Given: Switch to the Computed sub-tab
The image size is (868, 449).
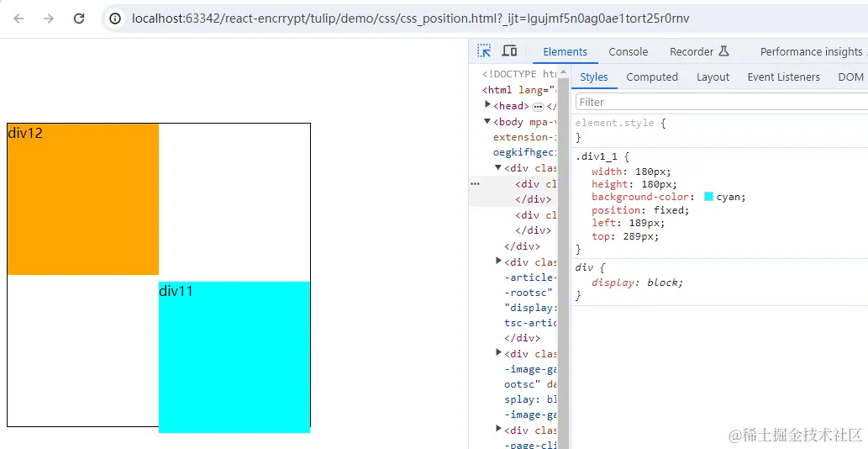Looking at the screenshot, I should tap(652, 77).
